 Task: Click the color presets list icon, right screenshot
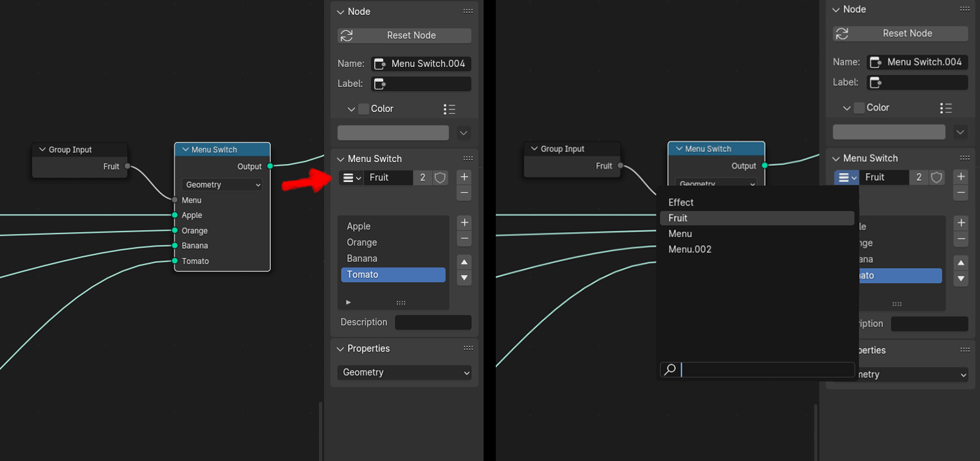(945, 108)
